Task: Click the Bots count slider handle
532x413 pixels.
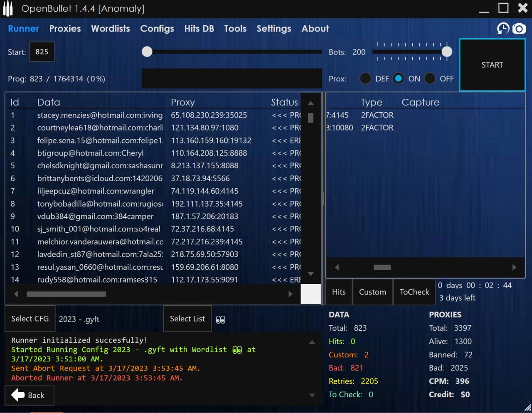Action: click(x=447, y=52)
